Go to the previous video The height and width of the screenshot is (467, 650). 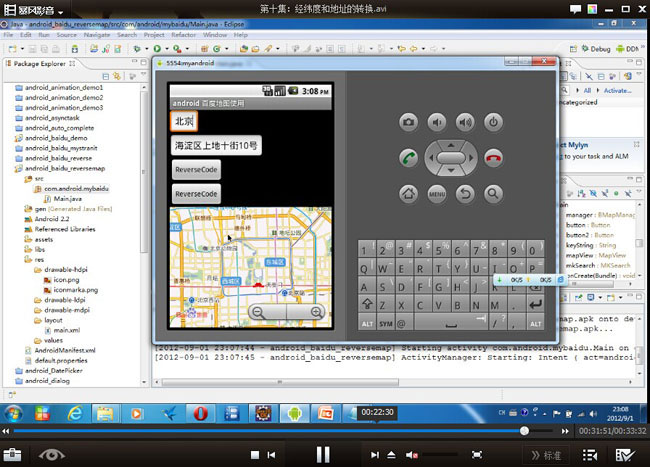tap(272, 455)
